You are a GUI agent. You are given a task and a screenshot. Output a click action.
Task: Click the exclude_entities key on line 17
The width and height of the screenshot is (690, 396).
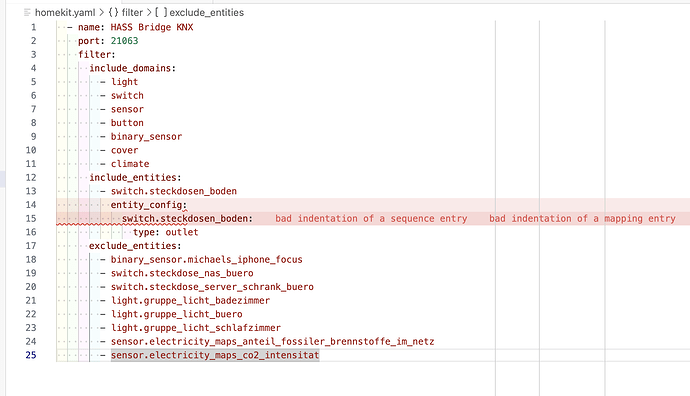[135, 246]
